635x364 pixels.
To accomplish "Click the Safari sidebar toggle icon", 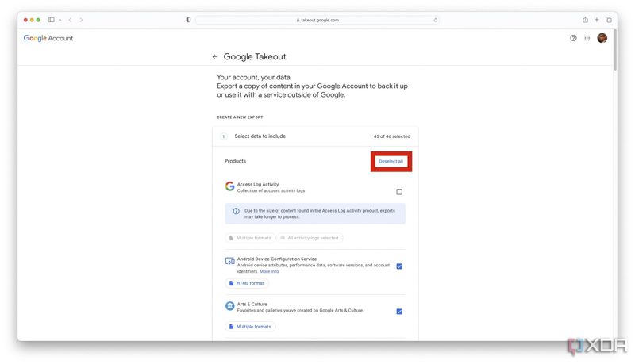I will click(51, 20).
